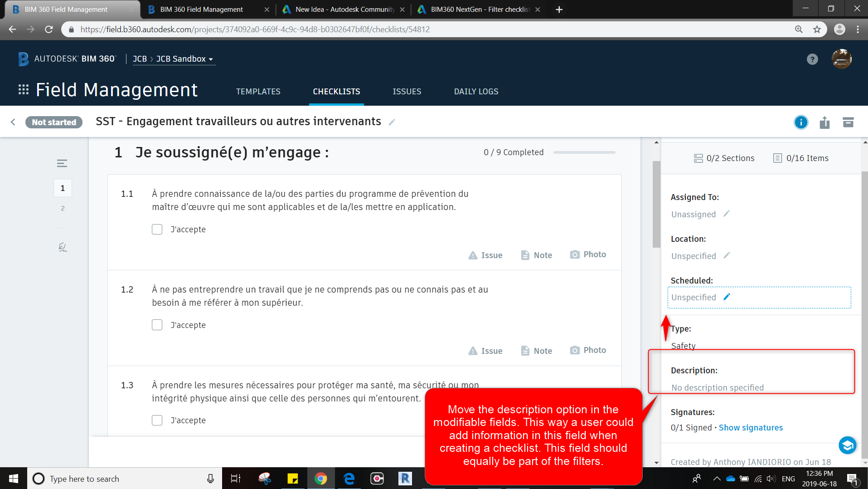The width and height of the screenshot is (868, 489).
Task: Open the checklist info panel
Action: 801,122
